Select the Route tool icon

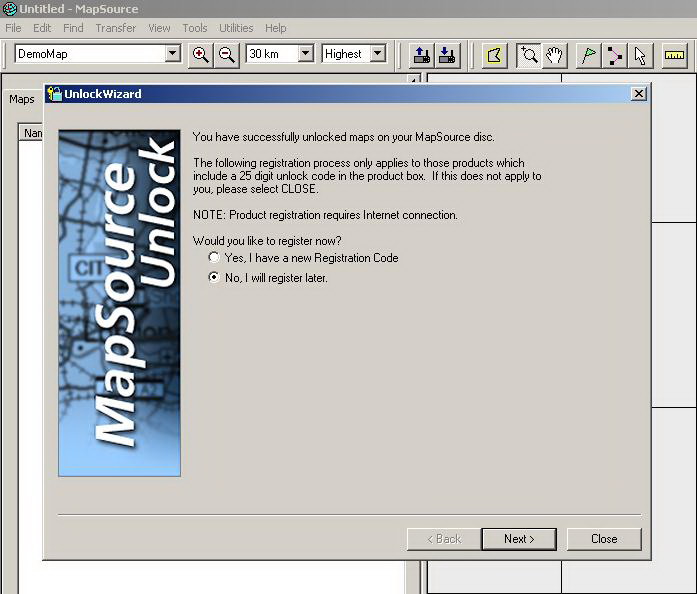614,55
